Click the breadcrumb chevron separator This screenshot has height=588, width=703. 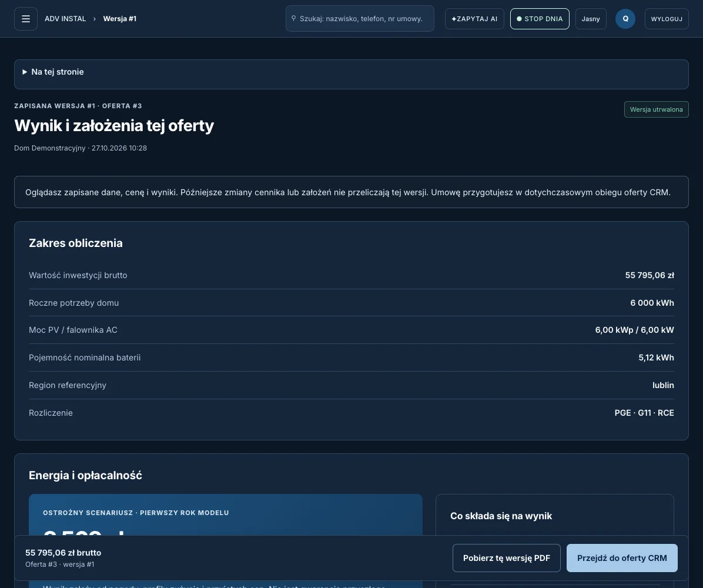point(95,19)
